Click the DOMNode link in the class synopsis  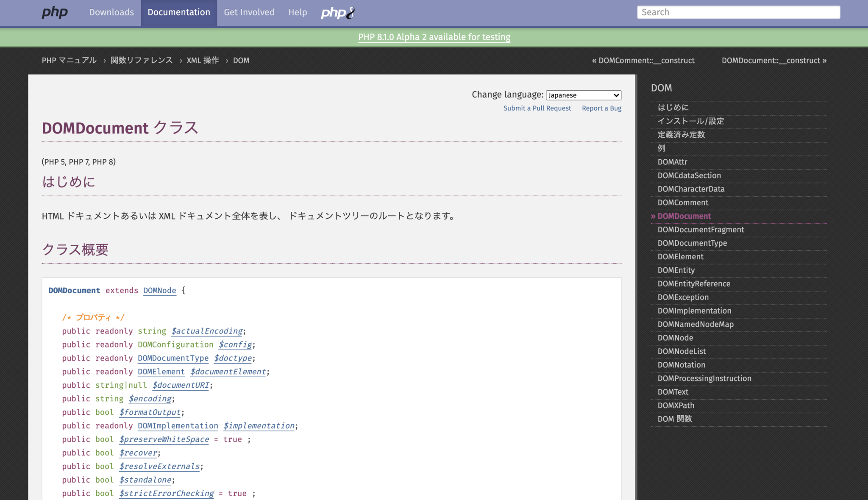click(x=159, y=291)
